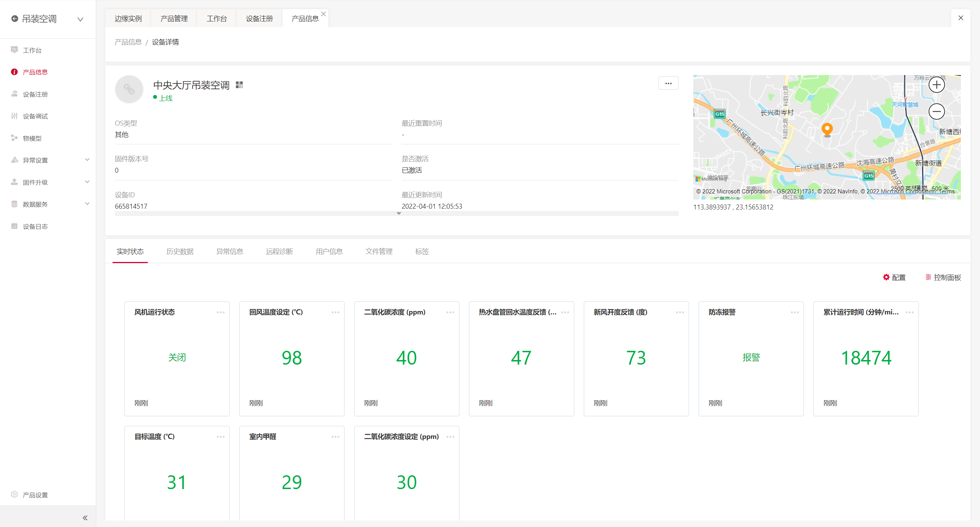This screenshot has height=527, width=980.
Task: Click the back arrow next to 吊装空调
Action: [15, 19]
